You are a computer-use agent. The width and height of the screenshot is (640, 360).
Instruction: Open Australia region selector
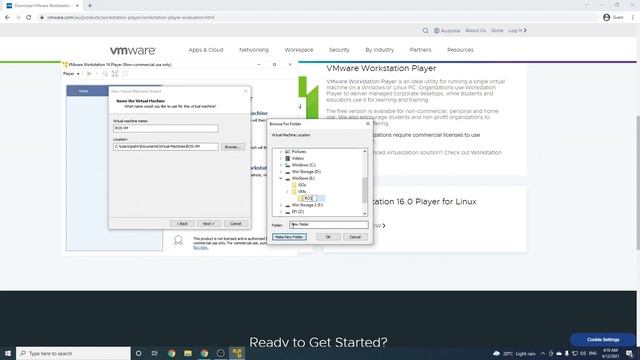(x=447, y=31)
